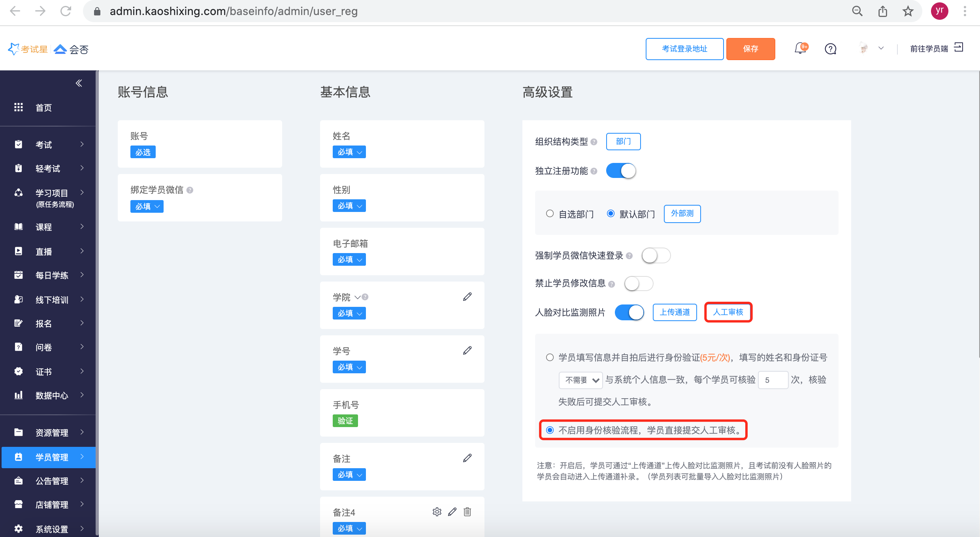Screen dimensions: 980x537
Task: Click the edit pencil for 学院 field
Action: (467, 297)
